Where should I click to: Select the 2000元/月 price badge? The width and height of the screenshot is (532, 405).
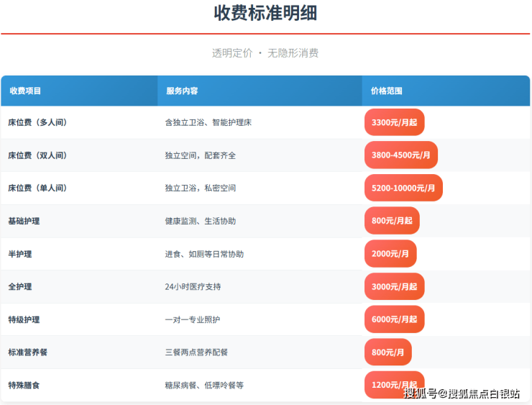pyautogui.click(x=390, y=254)
